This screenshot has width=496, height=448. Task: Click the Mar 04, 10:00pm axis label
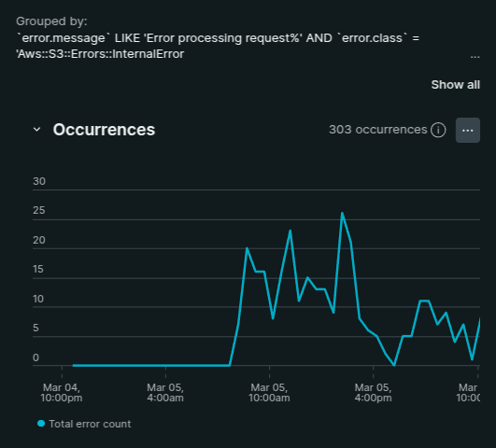[x=62, y=392]
